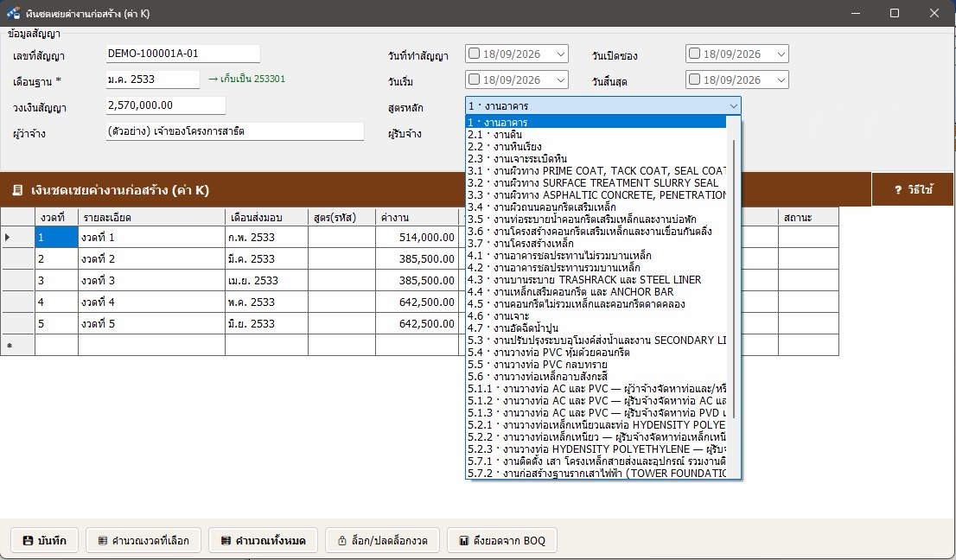Click the สถานะ column header
The height and width of the screenshot is (560, 956).
(x=808, y=217)
